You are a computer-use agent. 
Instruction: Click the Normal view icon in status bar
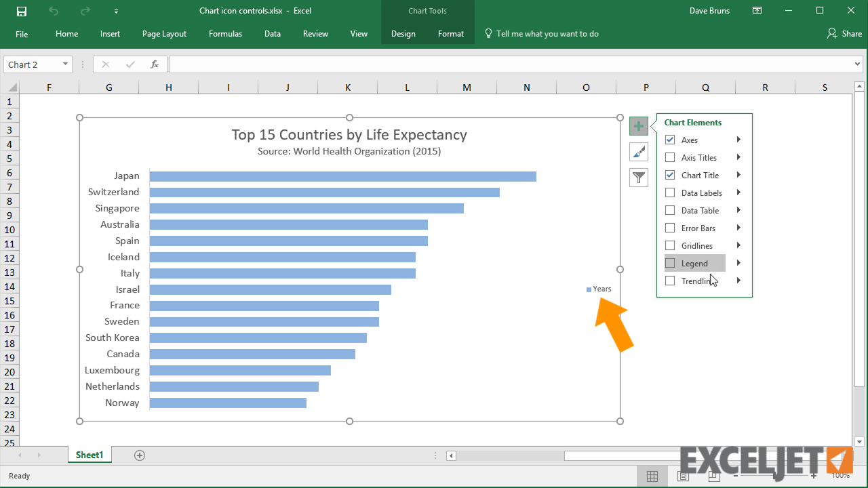coord(652,476)
